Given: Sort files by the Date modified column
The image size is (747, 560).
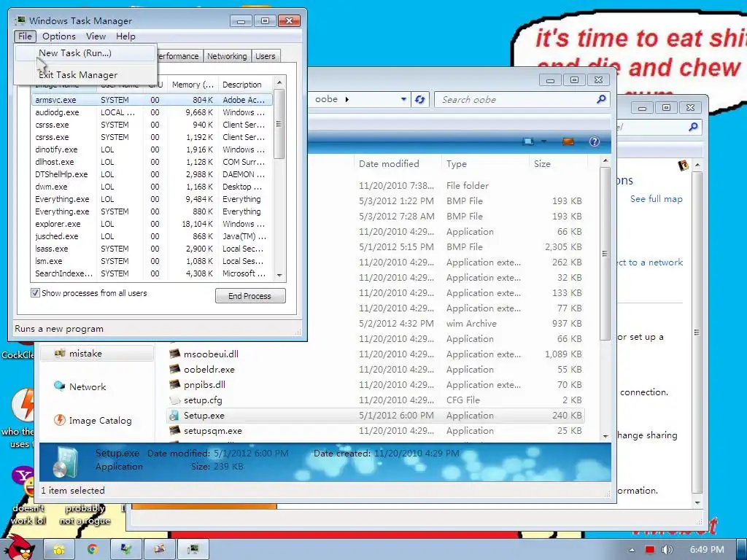Looking at the screenshot, I should (x=398, y=164).
